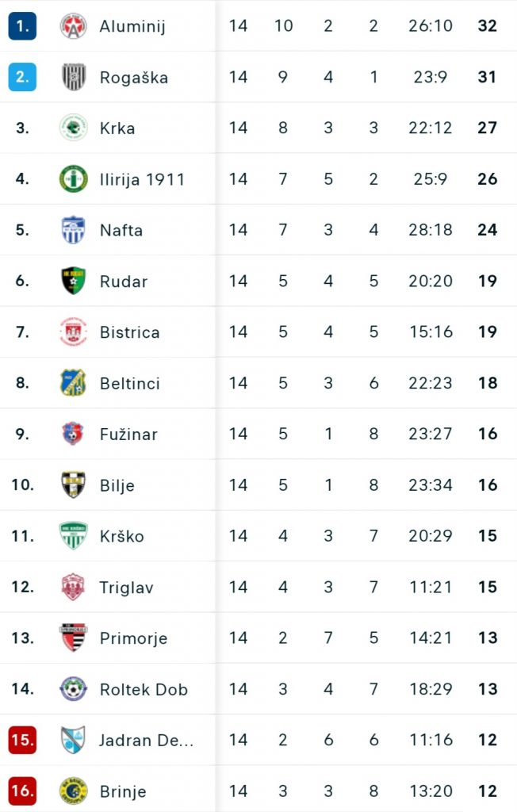Select the truncated Jadran De... team name
Viewport: 517px width, 812px height.
point(147,740)
